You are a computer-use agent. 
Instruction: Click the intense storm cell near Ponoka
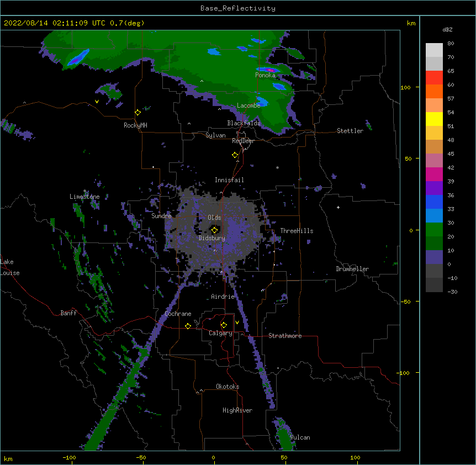coord(269,70)
